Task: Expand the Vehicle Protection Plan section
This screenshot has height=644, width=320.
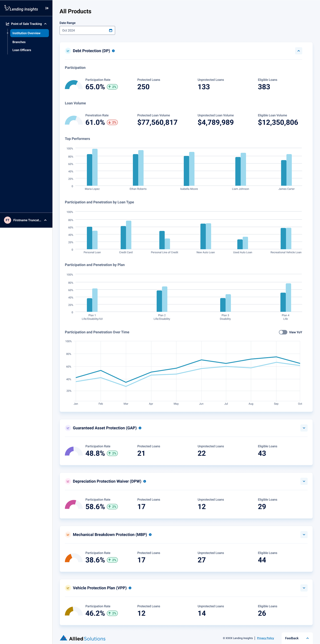Action: tap(304, 588)
